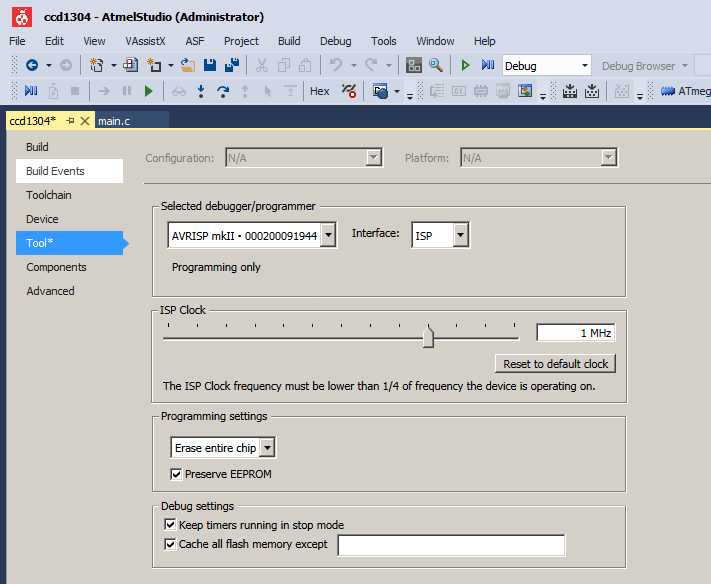Close the ccd1304 tab
Image resolution: width=711 pixels, height=584 pixels.
85,121
